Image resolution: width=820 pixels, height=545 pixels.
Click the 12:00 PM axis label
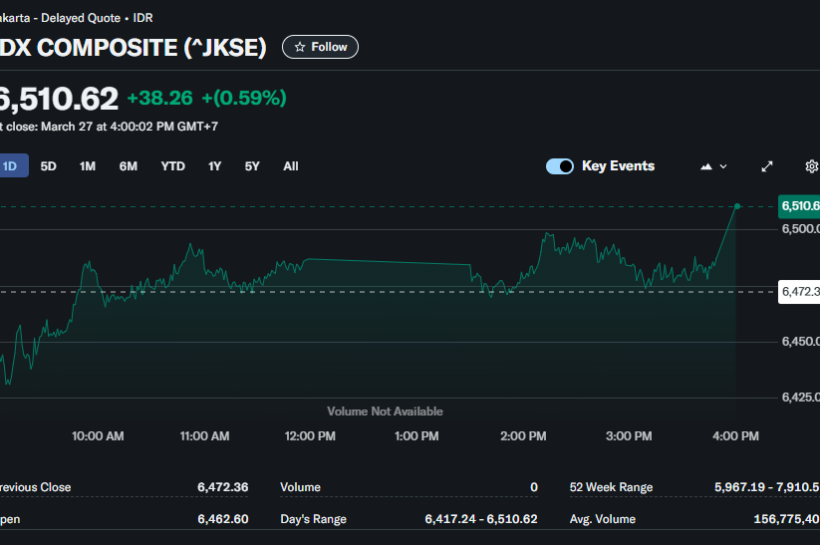point(310,436)
